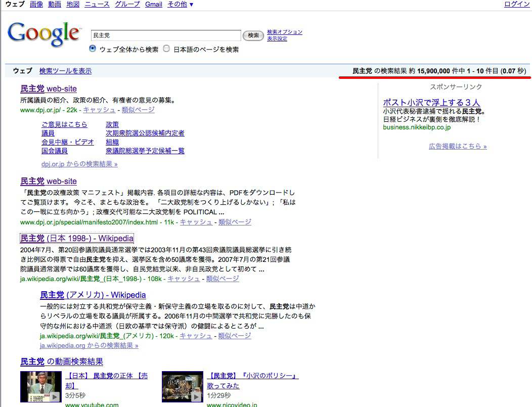Click the 15,900,000 result count text

(433, 71)
